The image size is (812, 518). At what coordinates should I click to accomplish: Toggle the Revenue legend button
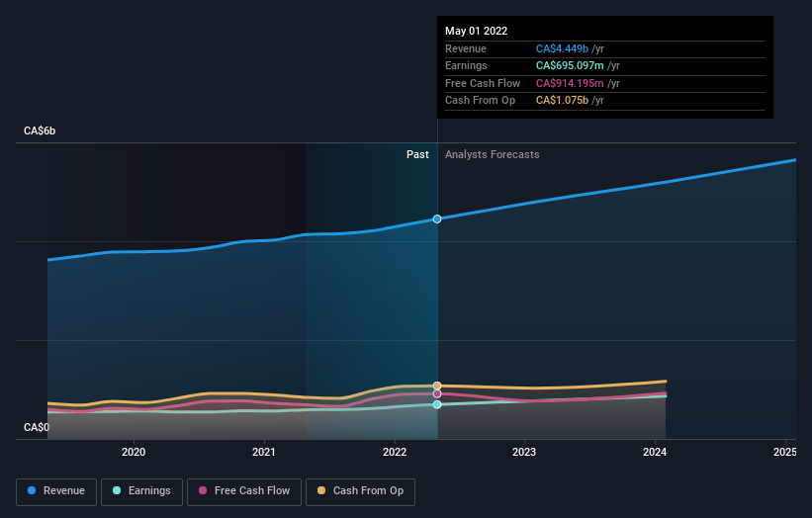[56, 491]
